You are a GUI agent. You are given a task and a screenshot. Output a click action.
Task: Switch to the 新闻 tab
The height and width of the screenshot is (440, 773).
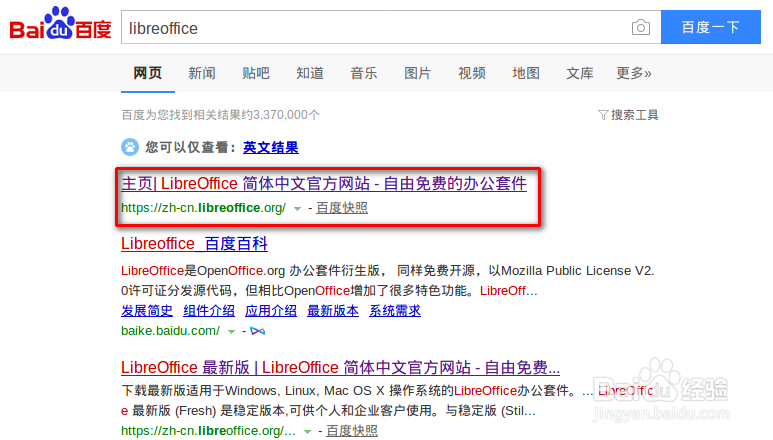click(x=202, y=73)
